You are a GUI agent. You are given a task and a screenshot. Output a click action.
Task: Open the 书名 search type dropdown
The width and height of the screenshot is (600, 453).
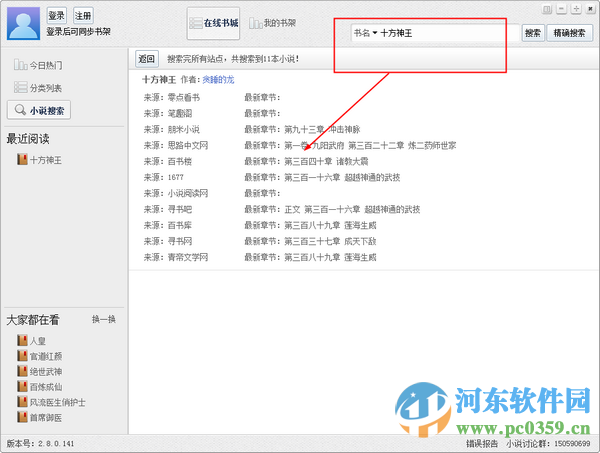pyautogui.click(x=365, y=33)
